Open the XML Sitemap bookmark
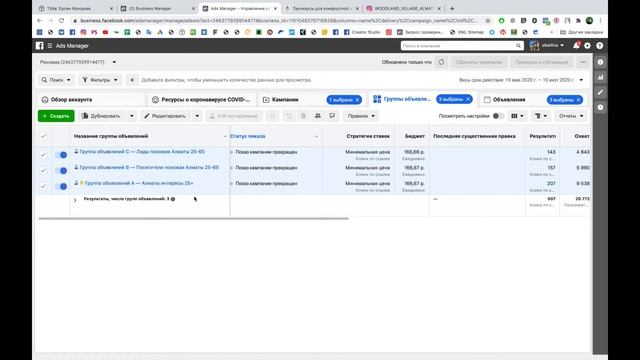This screenshot has height=360, width=640. pos(467,32)
